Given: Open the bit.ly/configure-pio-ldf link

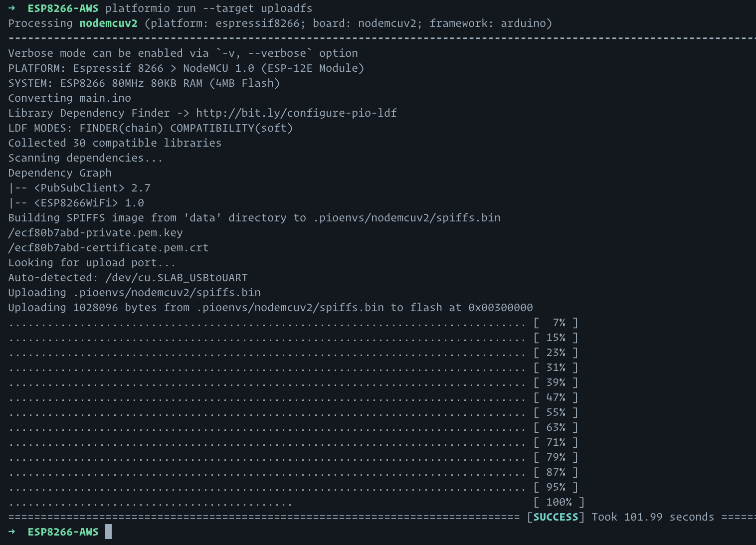Looking at the screenshot, I should [x=296, y=113].
